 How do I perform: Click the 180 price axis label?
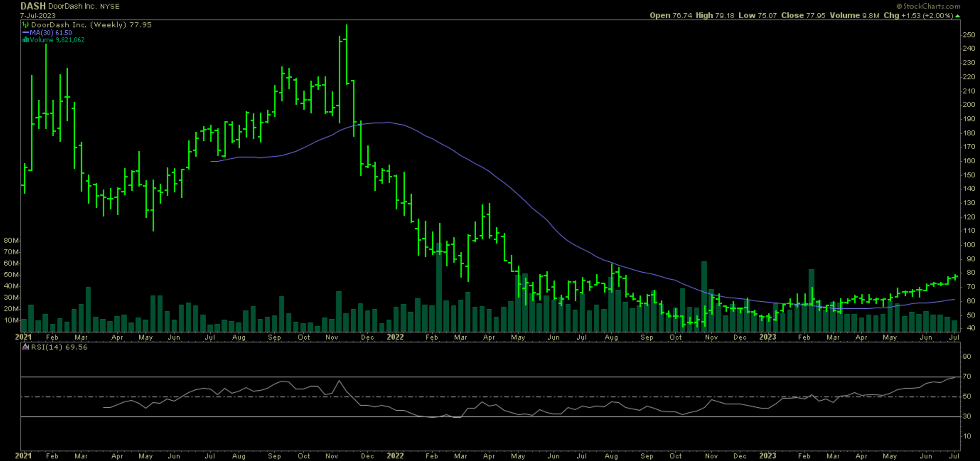tap(969, 133)
